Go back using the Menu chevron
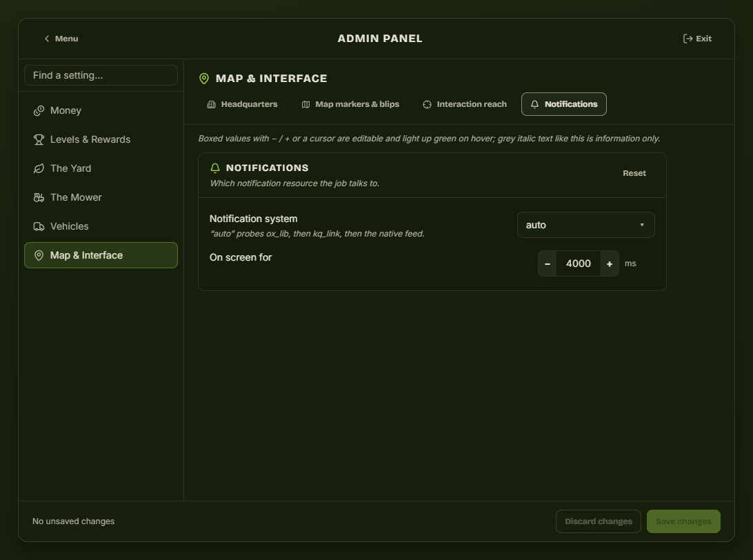 (47, 39)
